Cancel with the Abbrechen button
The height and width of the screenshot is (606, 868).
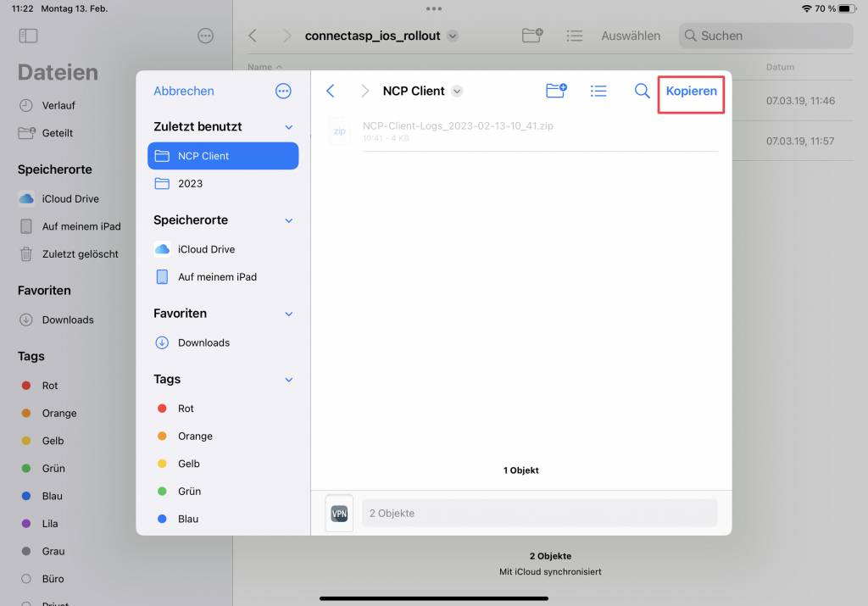click(184, 91)
